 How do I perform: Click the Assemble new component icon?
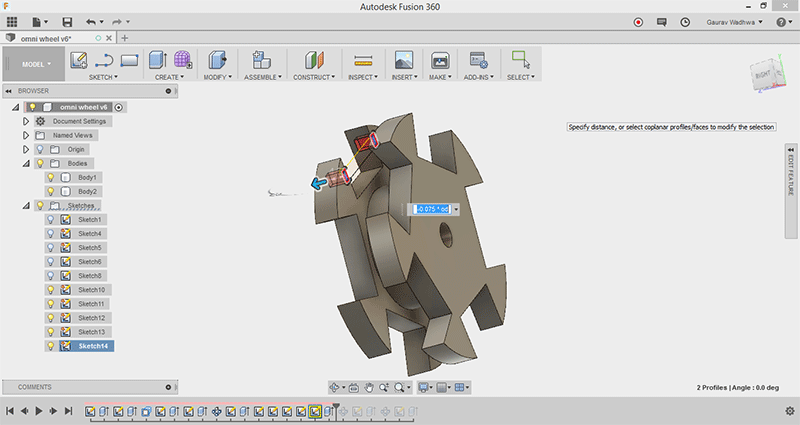[x=262, y=60]
